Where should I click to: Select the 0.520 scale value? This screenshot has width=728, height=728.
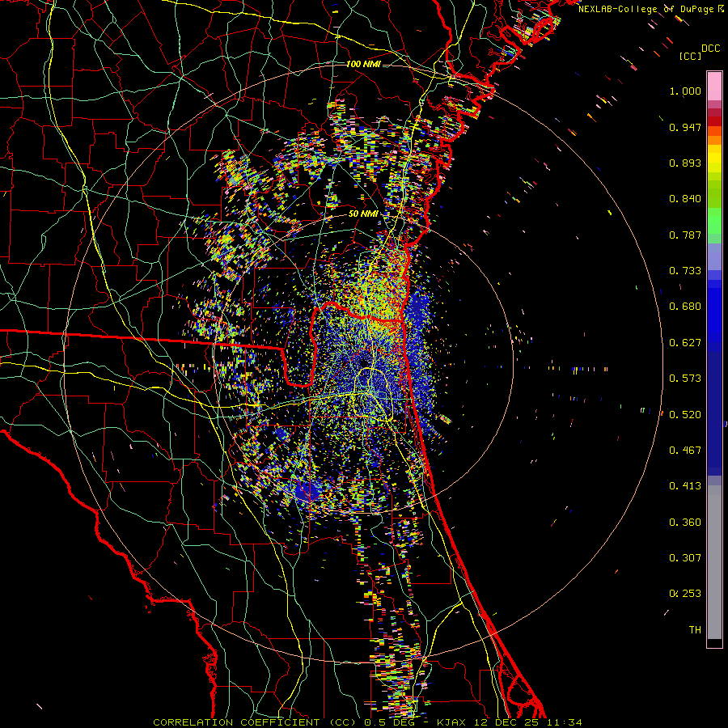click(685, 415)
